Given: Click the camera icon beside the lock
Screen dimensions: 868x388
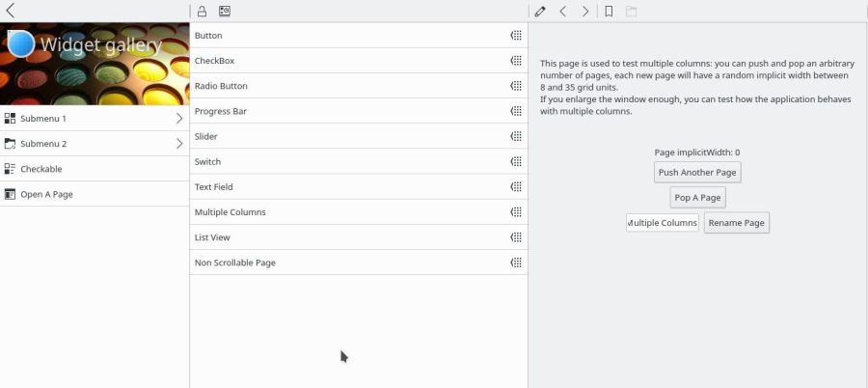Looking at the screenshot, I should click(225, 12).
